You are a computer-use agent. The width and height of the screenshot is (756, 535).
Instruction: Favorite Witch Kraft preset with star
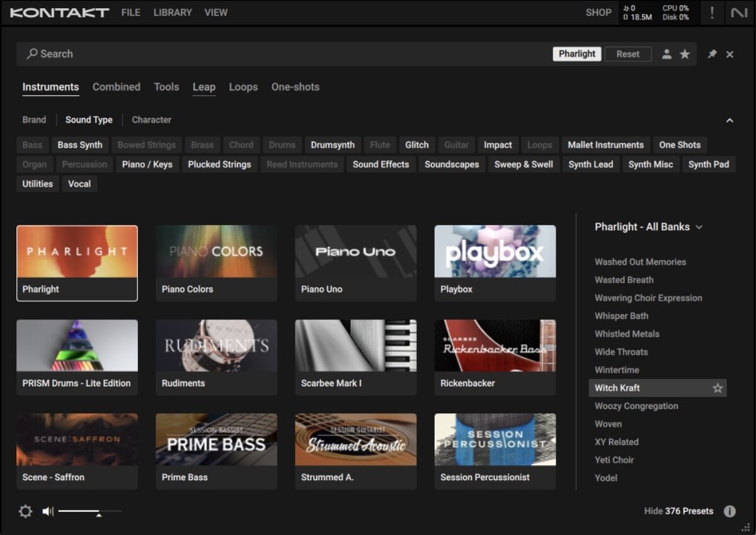pyautogui.click(x=717, y=388)
